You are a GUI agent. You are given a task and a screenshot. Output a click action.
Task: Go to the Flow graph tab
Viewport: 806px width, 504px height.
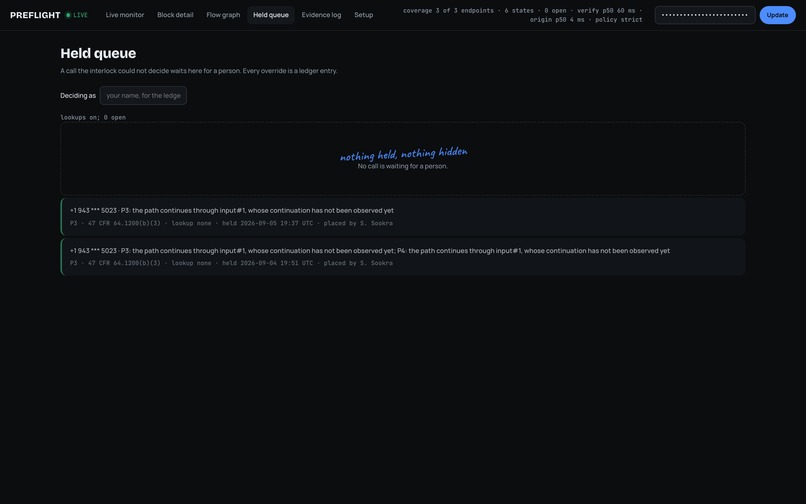(223, 15)
